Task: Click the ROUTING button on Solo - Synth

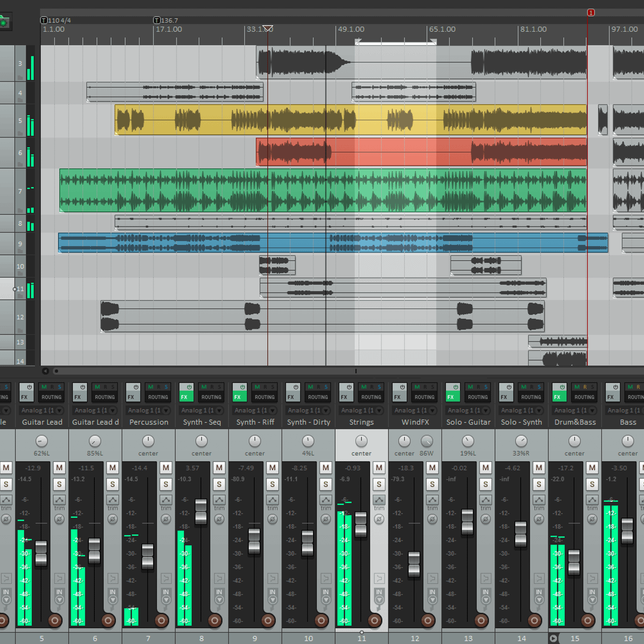Action: point(531,397)
